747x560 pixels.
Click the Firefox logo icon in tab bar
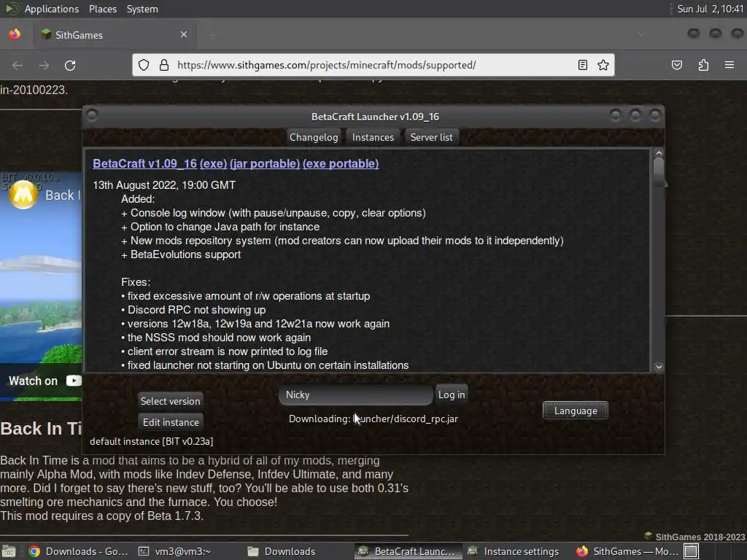click(15, 34)
